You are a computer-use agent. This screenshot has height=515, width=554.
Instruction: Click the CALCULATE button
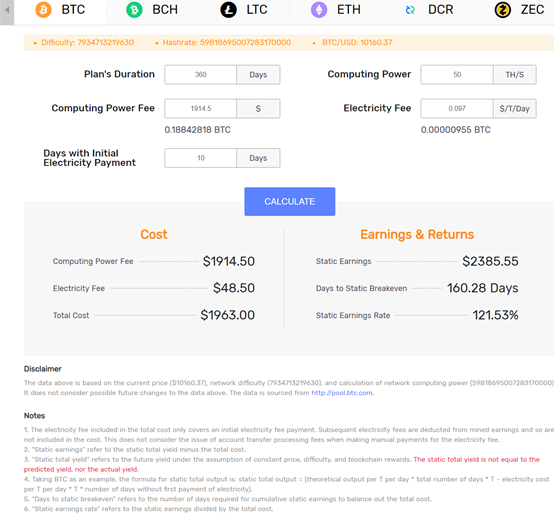pos(290,202)
